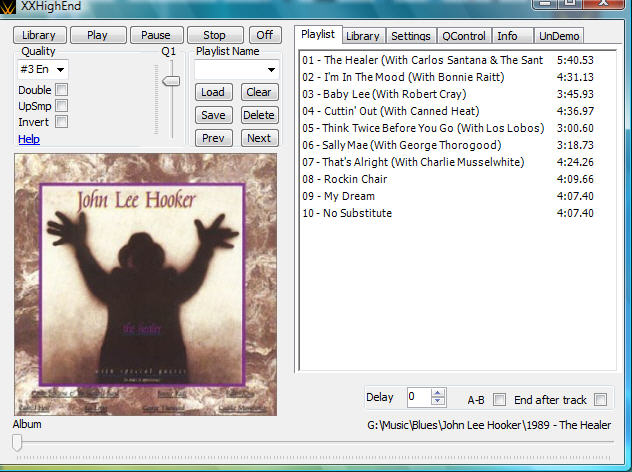Select track 03 - Baby Lee

tap(448, 94)
